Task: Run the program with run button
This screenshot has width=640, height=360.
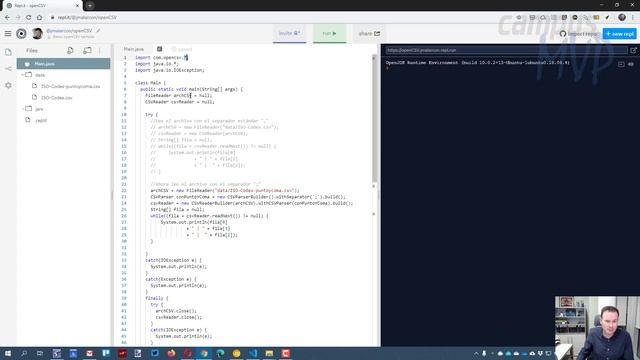Action: (x=329, y=33)
